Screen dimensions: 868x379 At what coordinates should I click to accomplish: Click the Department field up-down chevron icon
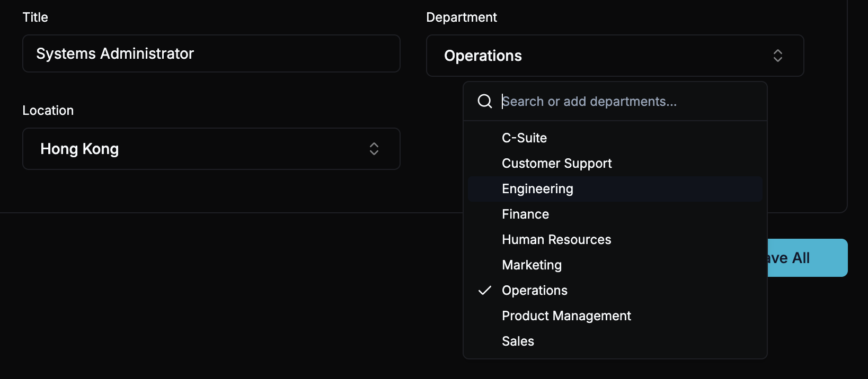click(777, 56)
